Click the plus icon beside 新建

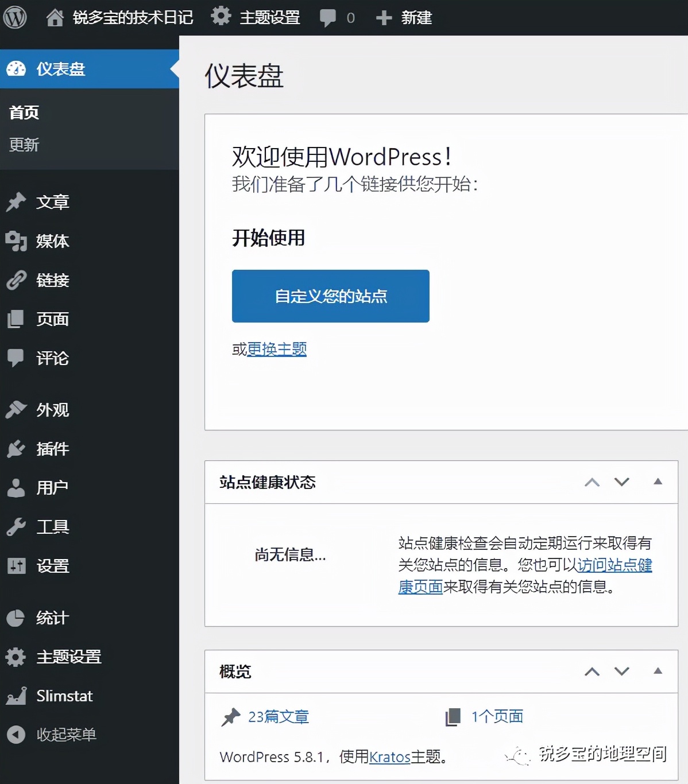[384, 18]
